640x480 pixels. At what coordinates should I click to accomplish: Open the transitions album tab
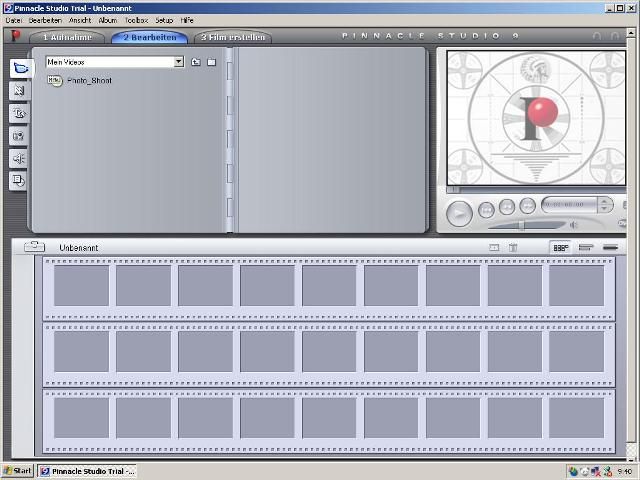19,91
